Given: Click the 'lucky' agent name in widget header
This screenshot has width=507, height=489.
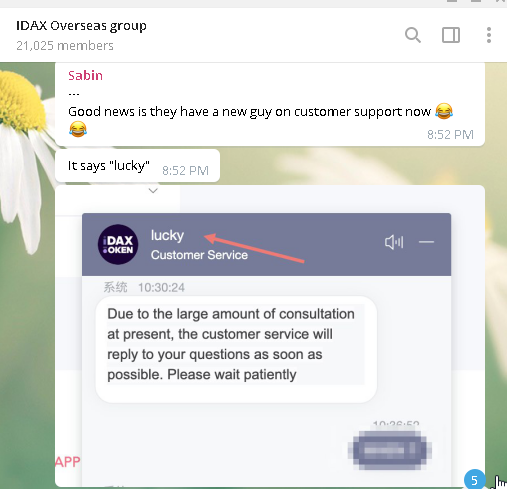Looking at the screenshot, I should (x=167, y=236).
